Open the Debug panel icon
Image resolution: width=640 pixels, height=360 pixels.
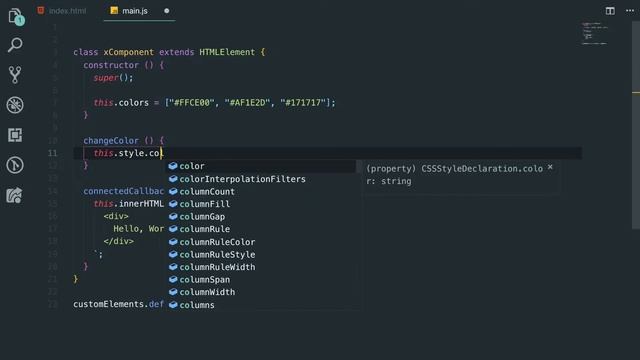15,105
